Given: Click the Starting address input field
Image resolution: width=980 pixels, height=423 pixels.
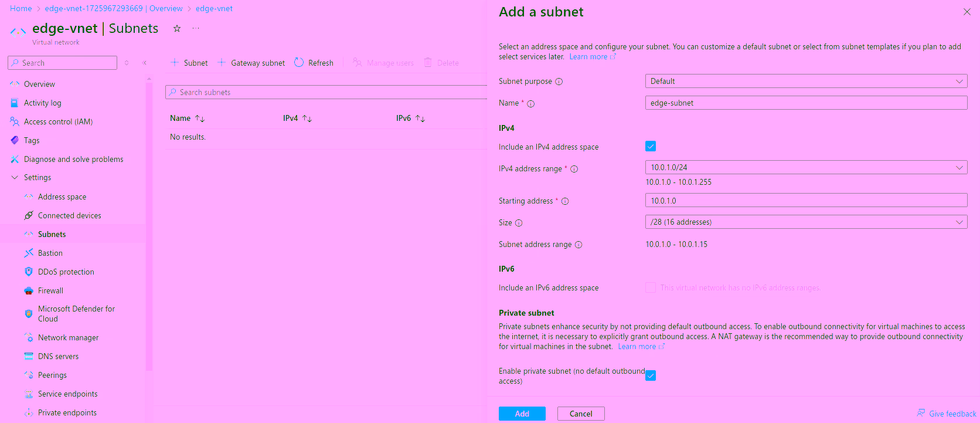Looking at the screenshot, I should pos(806,200).
